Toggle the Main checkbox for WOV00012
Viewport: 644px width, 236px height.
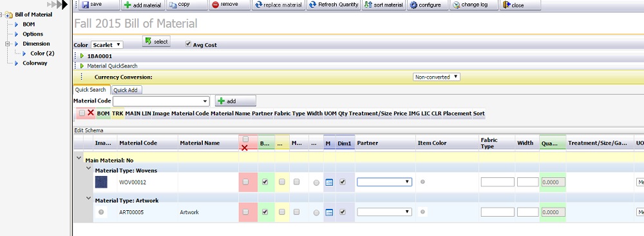point(296,182)
